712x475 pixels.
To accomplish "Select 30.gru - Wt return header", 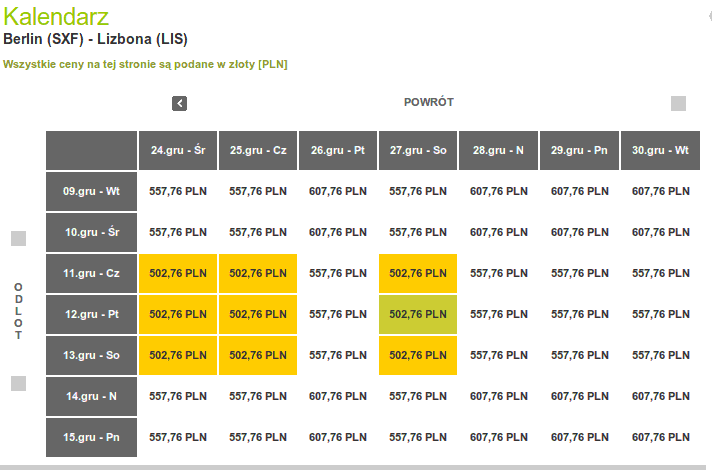I will (x=660, y=150).
